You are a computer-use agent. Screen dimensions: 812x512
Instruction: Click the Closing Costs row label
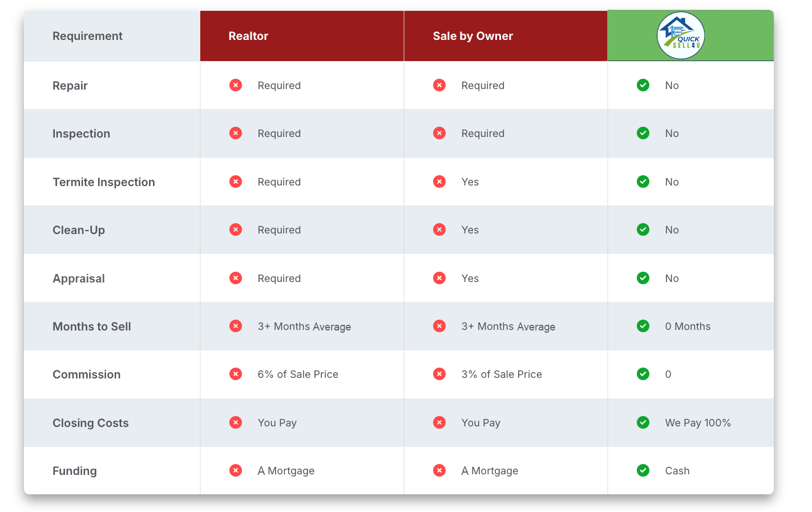tap(91, 423)
